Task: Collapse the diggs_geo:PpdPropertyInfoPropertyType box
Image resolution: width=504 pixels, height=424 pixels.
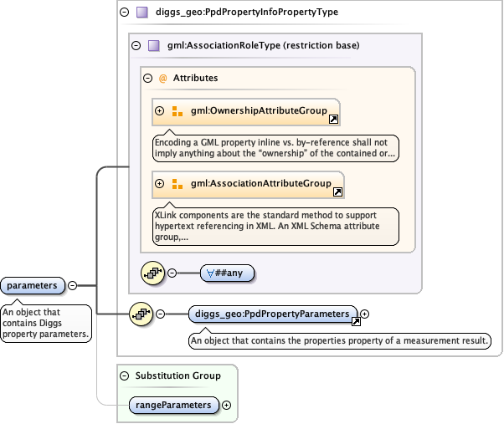Action: tap(125, 13)
